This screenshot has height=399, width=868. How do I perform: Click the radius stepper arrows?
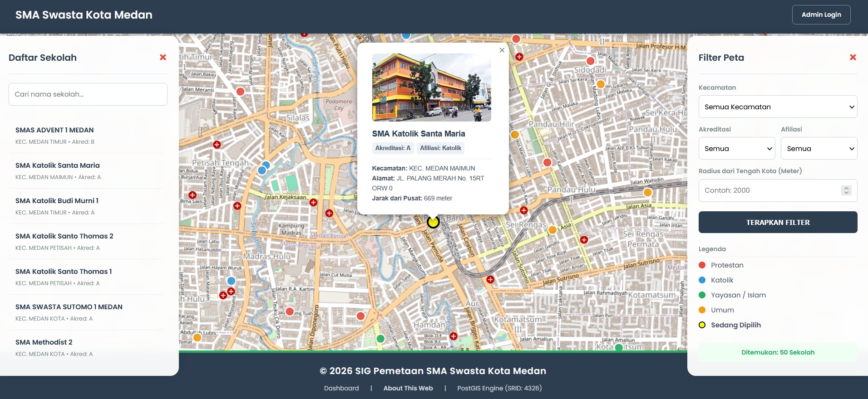(846, 190)
